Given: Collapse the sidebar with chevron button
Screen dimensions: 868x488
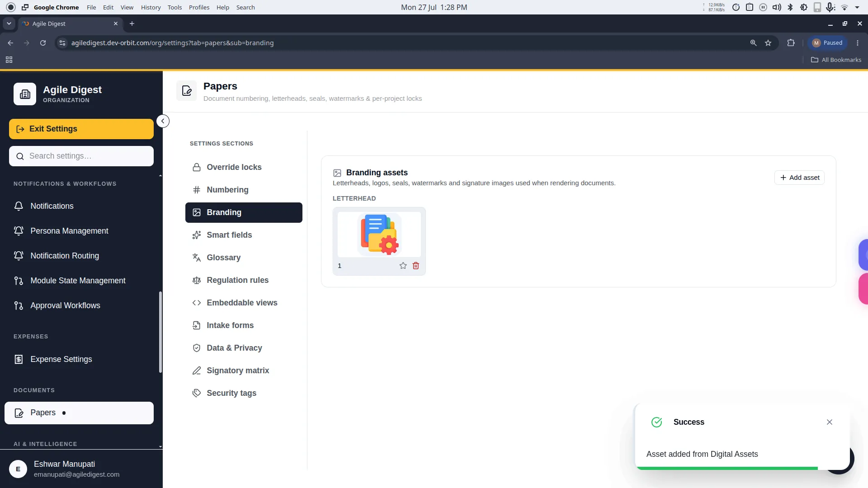Looking at the screenshot, I should point(163,121).
